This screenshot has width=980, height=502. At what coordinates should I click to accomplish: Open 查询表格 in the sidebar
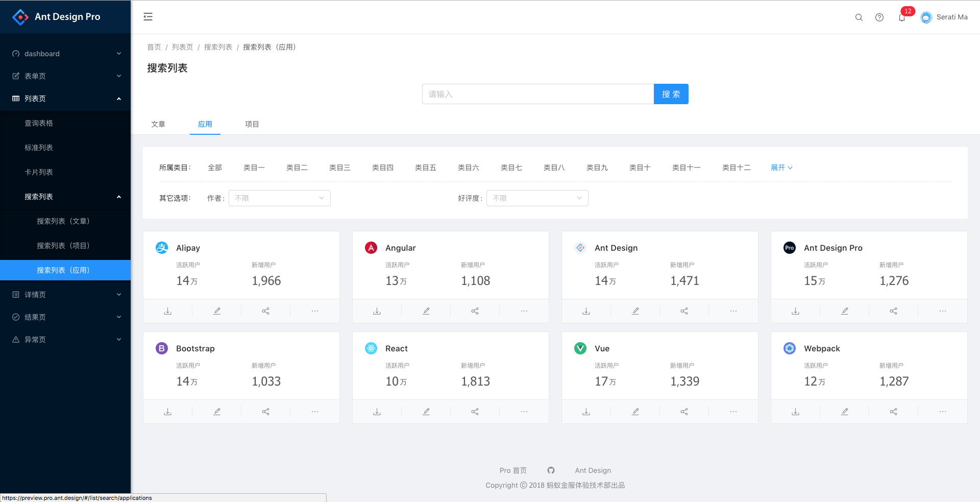pos(65,123)
